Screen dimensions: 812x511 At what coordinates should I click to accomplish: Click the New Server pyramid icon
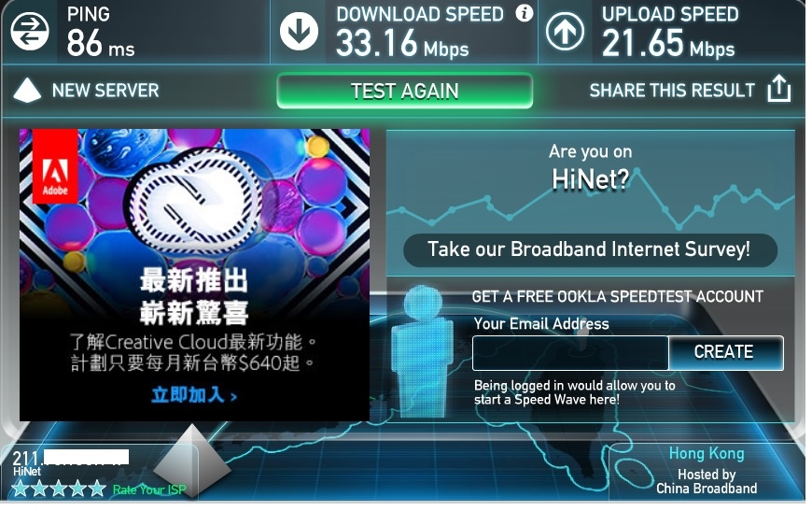point(27,90)
